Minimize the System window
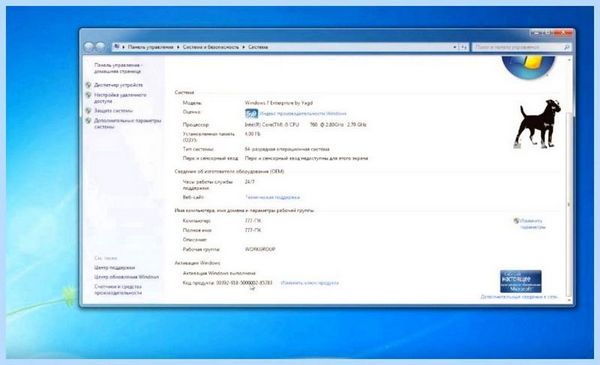Viewport: 600px width, 365px height. tap(535, 34)
